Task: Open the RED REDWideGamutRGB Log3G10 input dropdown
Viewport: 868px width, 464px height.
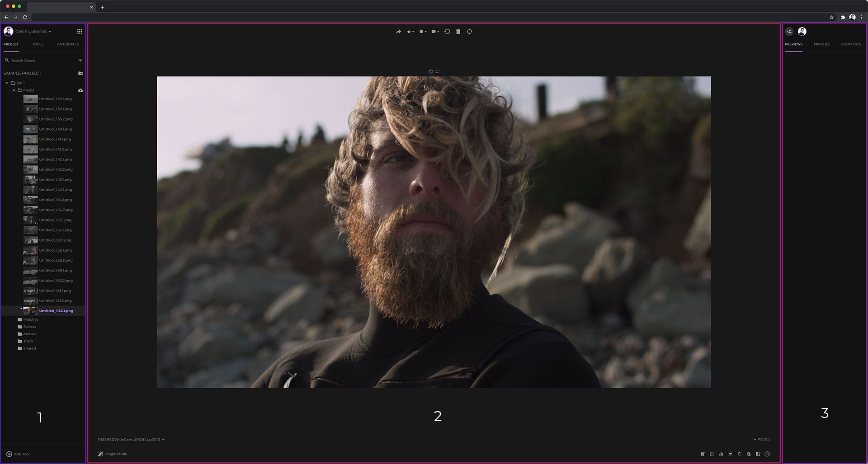Action: coord(131,440)
